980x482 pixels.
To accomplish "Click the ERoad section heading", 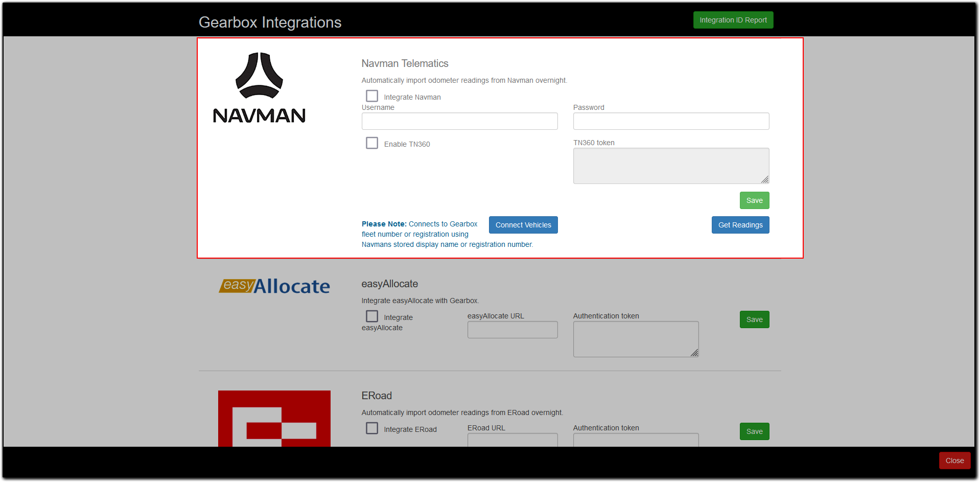I will [x=377, y=396].
